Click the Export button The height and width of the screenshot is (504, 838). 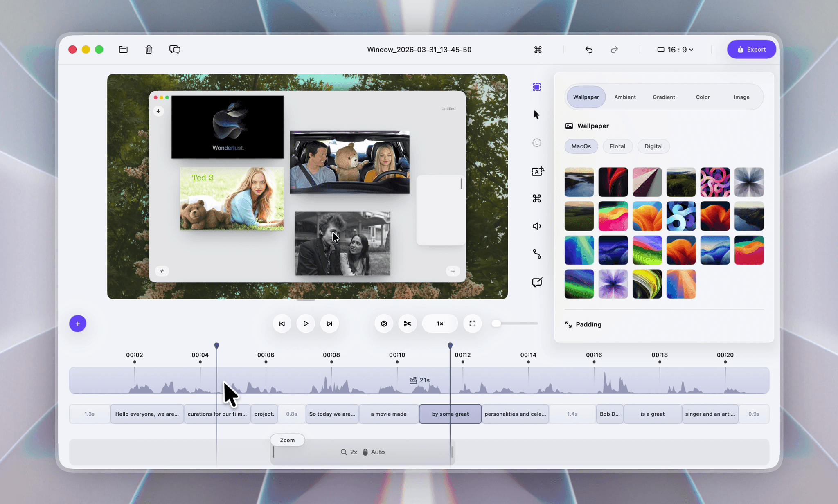(x=751, y=49)
